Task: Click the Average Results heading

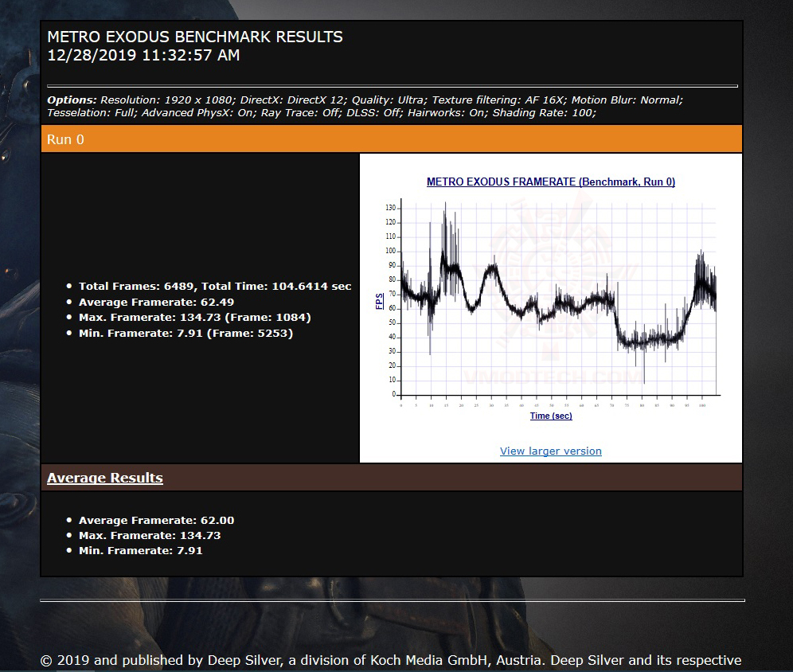Action: 104,478
